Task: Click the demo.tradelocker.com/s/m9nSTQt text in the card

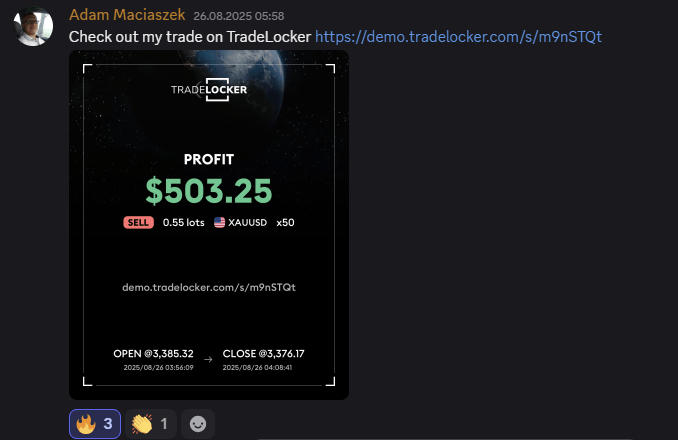Action: point(209,287)
